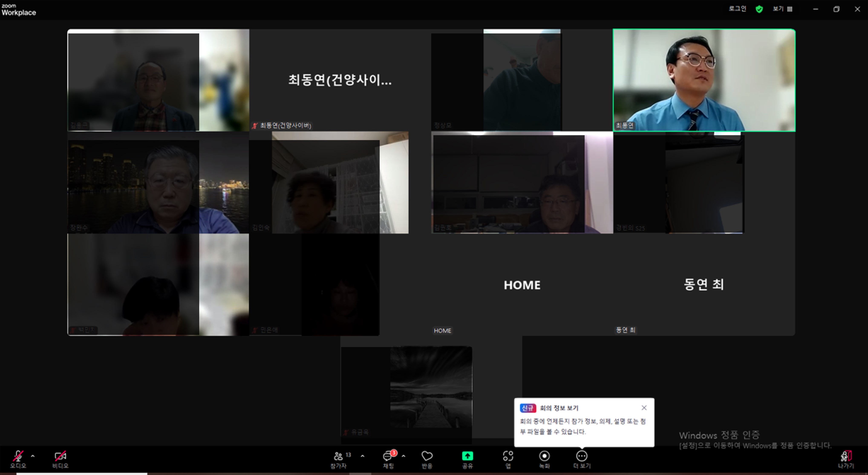Open the 채팅 chat panel
The height and width of the screenshot is (475, 868).
click(x=388, y=460)
